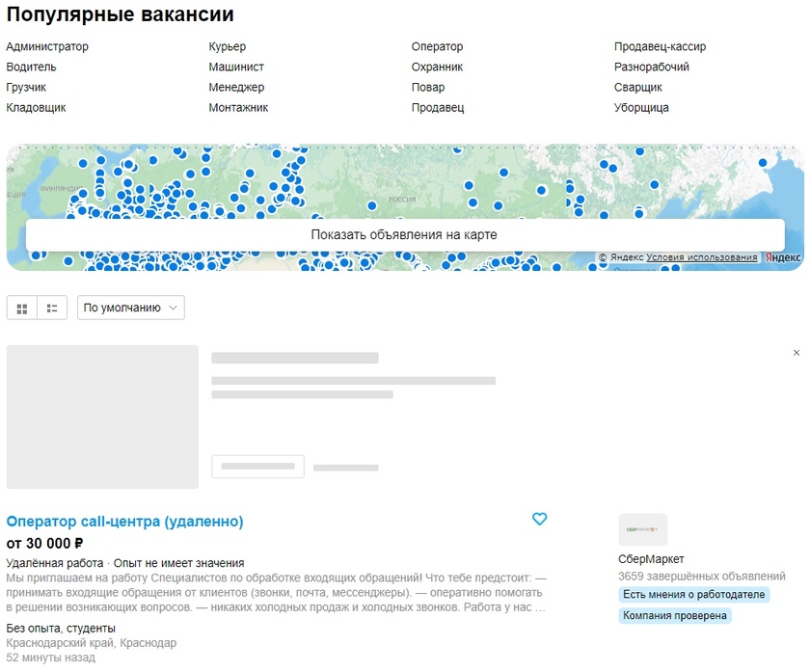Open the 'Сварщик' vacancies category
The width and height of the screenshot is (810, 672).
click(638, 88)
